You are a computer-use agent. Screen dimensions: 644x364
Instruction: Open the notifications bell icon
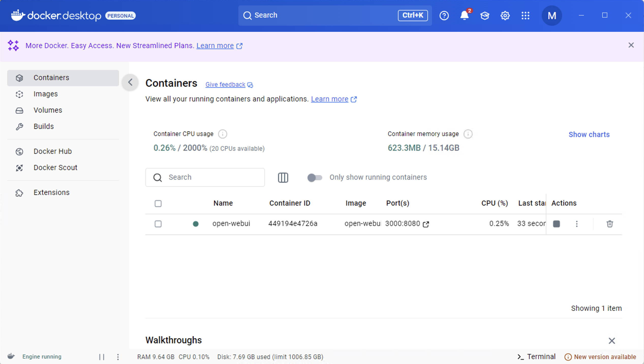(464, 16)
